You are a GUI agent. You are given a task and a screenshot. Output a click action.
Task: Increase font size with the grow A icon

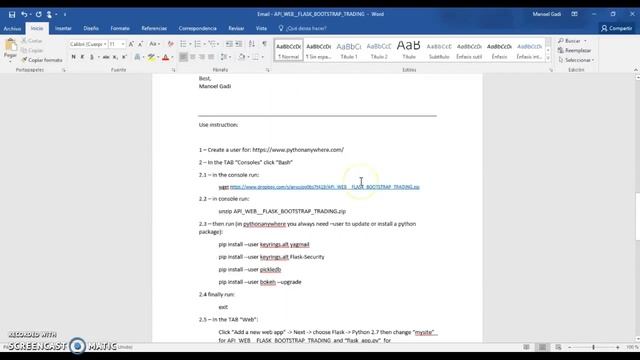[131, 44]
